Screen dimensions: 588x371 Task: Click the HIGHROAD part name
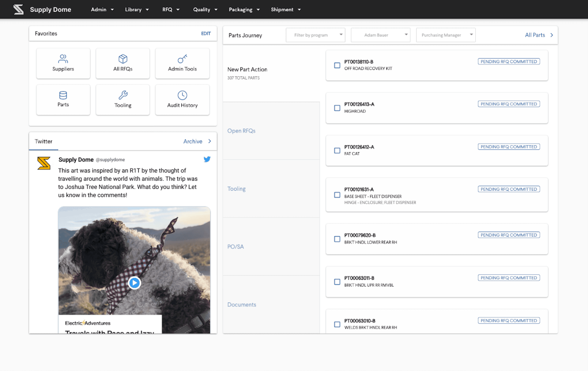[x=355, y=111]
